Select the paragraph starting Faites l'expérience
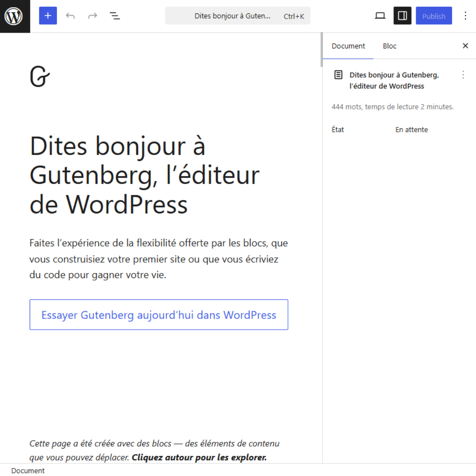The height and width of the screenshot is (476, 476). (159, 259)
